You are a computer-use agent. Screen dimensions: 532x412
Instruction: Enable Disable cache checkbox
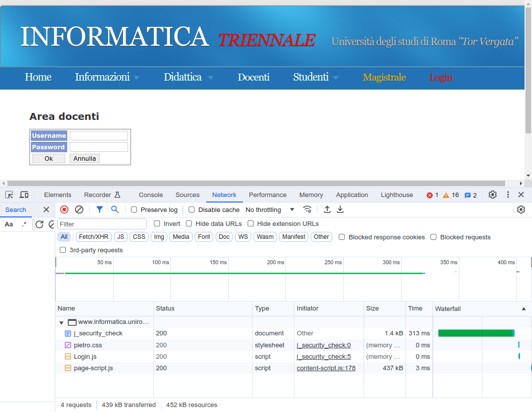(192, 209)
